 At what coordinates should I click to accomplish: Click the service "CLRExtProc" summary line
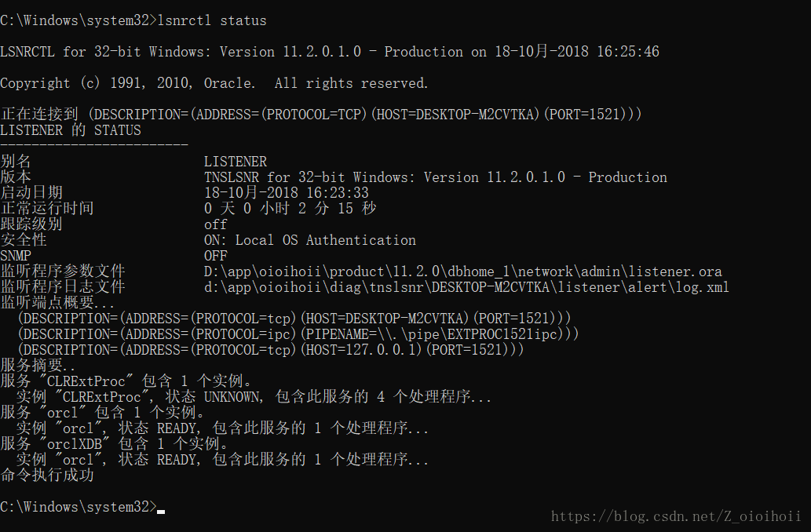(126, 381)
